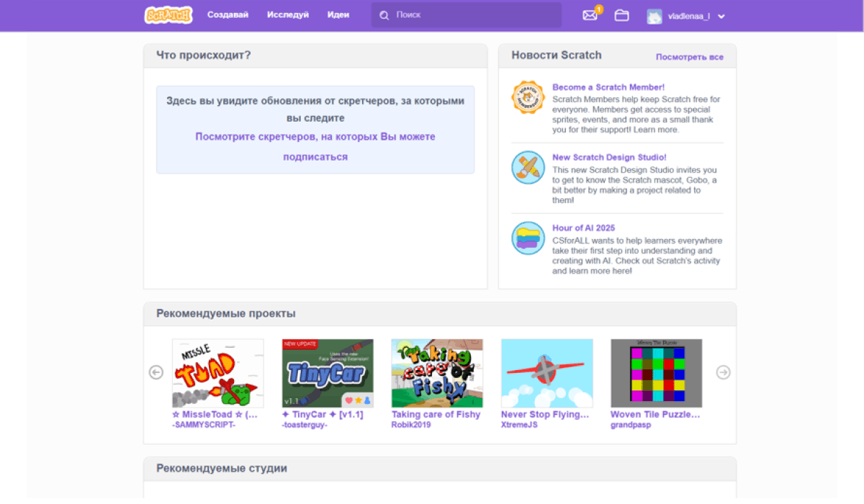This screenshot has height=504, width=864.
Task: Visit author link Robik2019
Action: click(411, 425)
